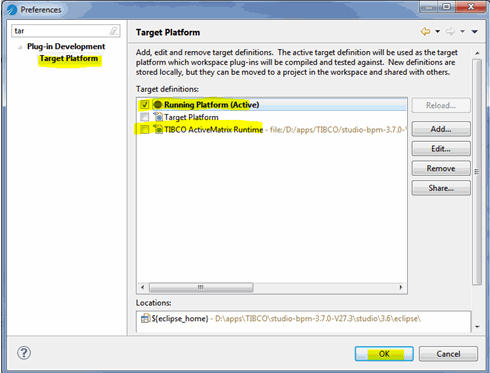Maximize the Preferences window

(446, 6)
